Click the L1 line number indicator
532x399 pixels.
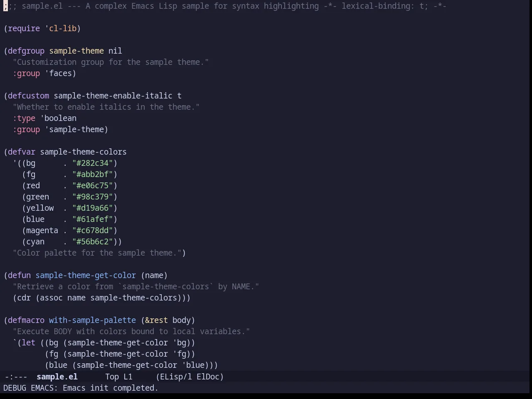point(128,377)
